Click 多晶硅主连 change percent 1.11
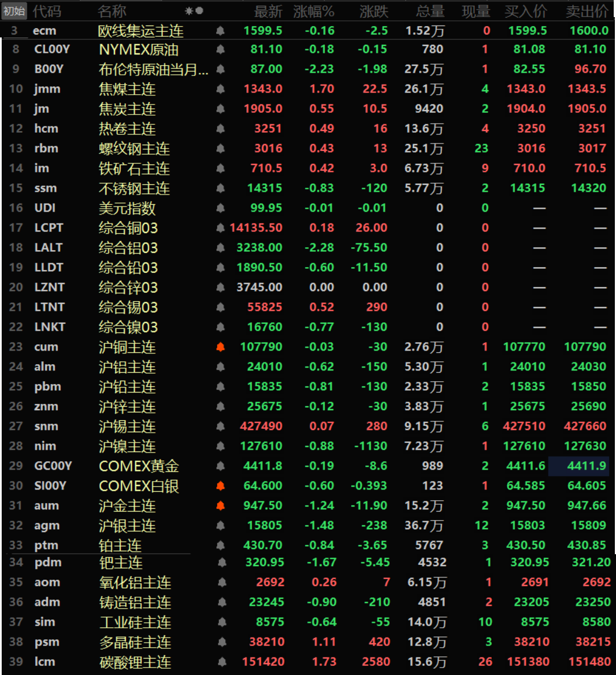This screenshot has width=616, height=675. [x=324, y=642]
